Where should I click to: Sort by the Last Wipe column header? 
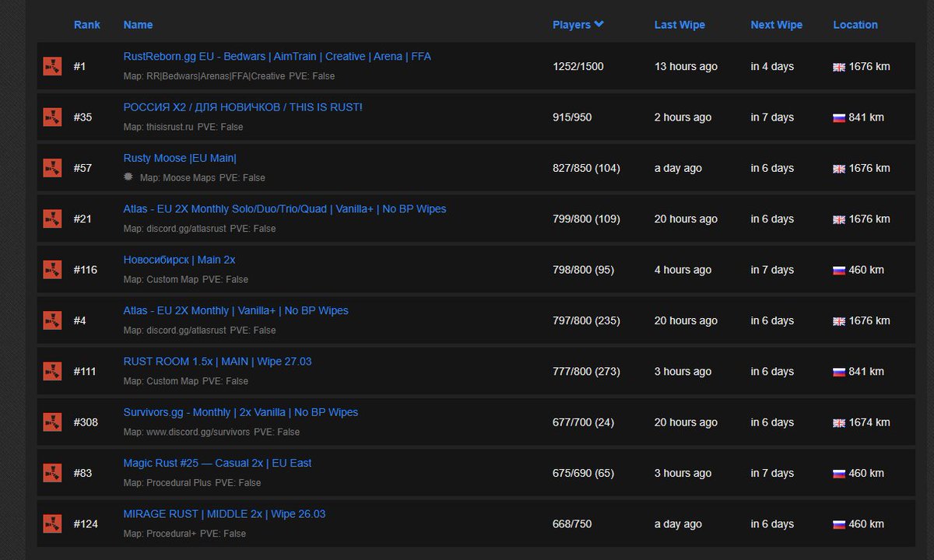pyautogui.click(x=679, y=25)
